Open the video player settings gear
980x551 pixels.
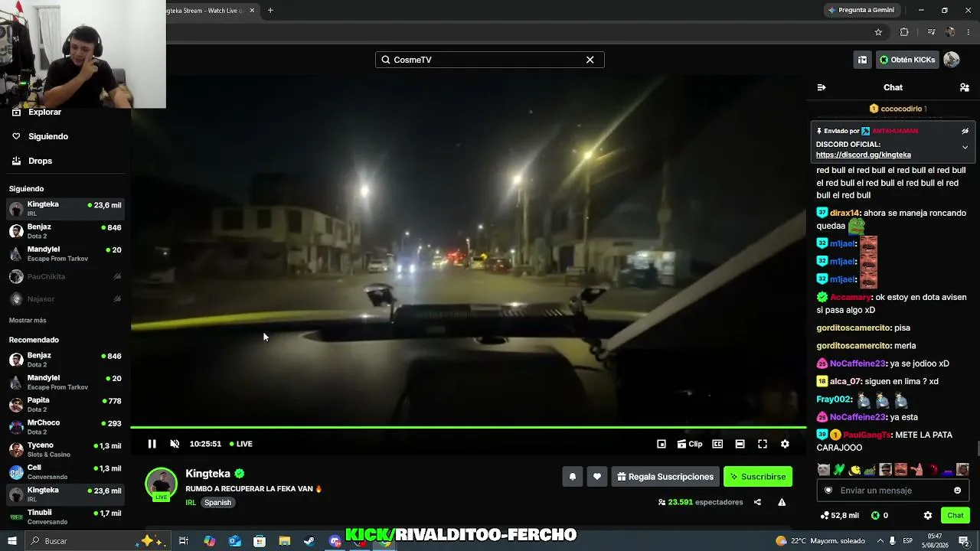(785, 444)
